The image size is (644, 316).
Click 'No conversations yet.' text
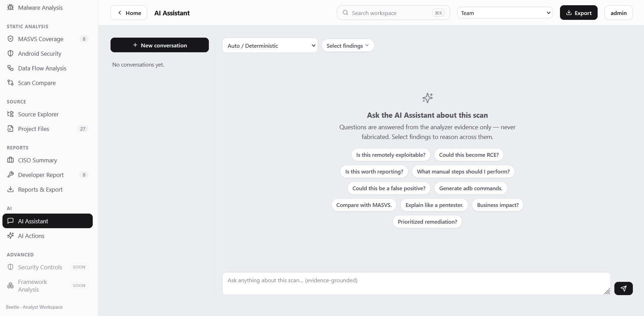pos(138,64)
